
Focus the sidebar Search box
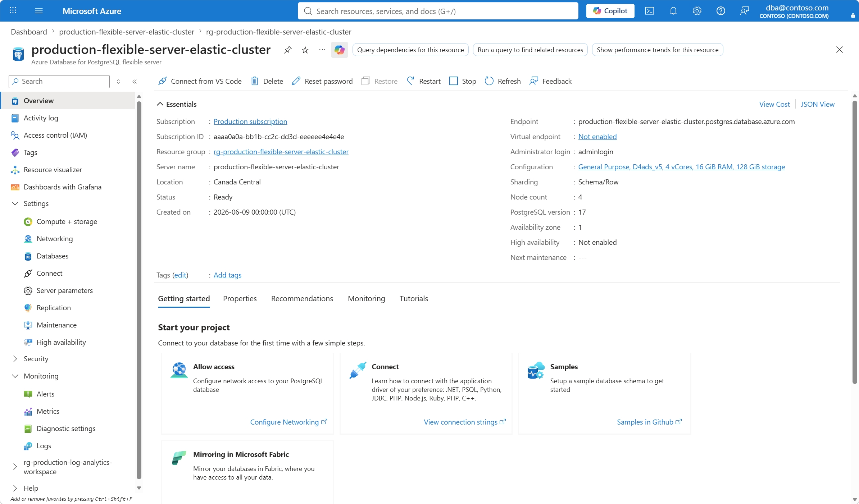coord(59,82)
